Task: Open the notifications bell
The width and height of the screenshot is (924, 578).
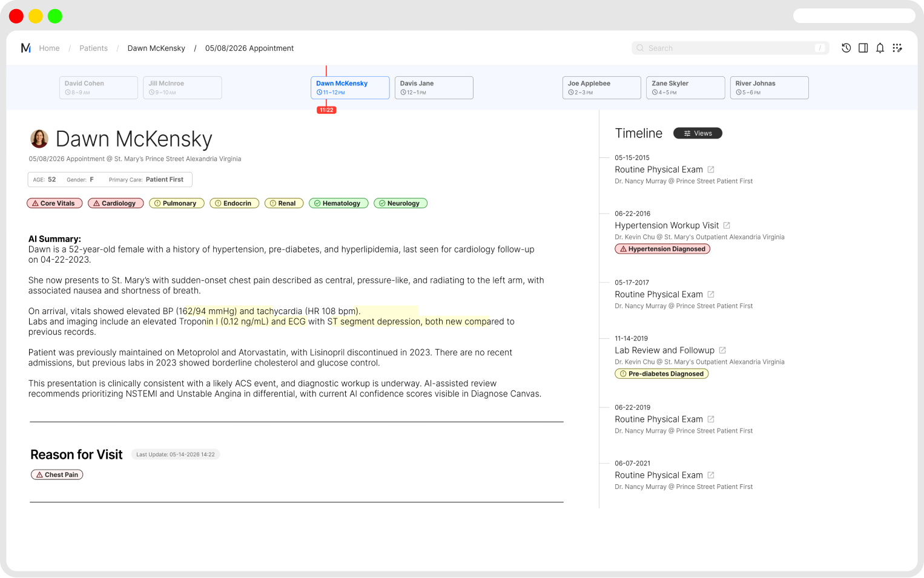Action: coord(880,48)
